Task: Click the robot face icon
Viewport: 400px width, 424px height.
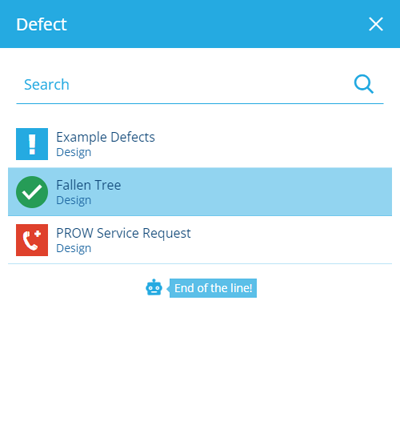Action: 154,288
